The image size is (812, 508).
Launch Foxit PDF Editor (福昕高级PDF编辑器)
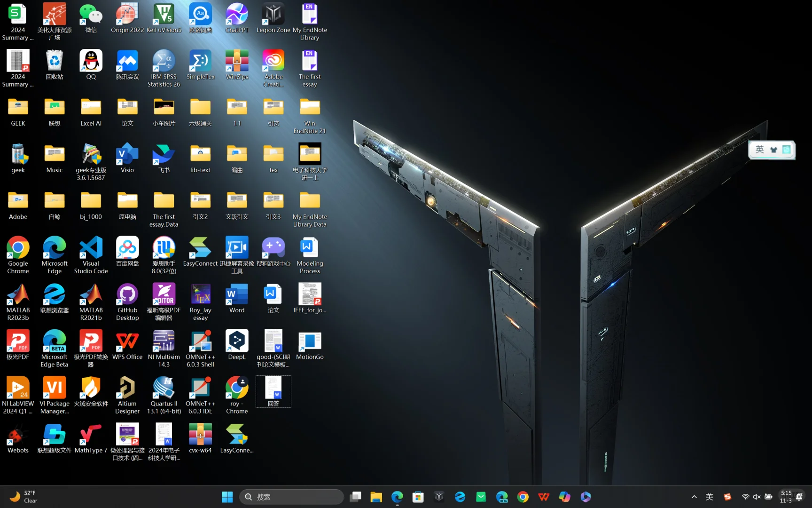pyautogui.click(x=164, y=302)
